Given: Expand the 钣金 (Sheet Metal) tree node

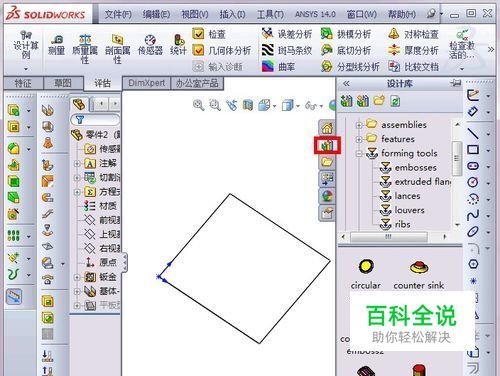Looking at the screenshot, I should 77,277.
